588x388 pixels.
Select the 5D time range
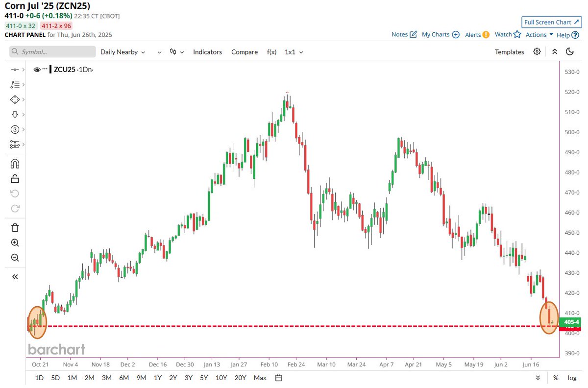coord(56,378)
